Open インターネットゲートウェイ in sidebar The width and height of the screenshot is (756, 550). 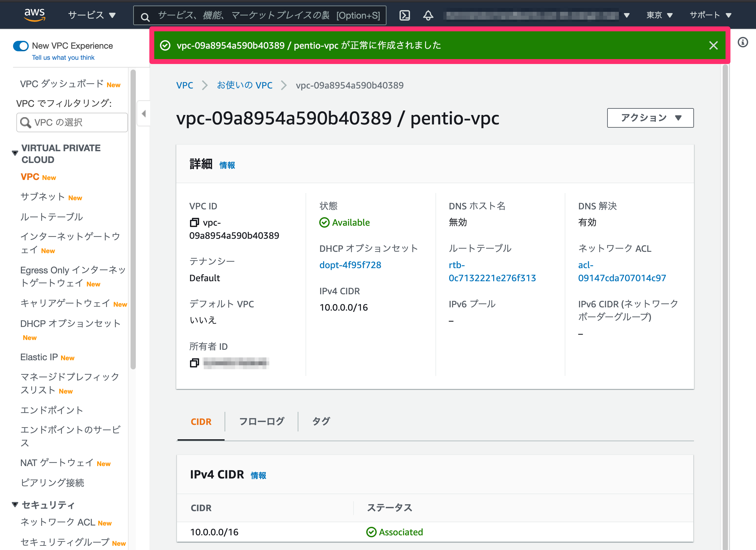70,243
